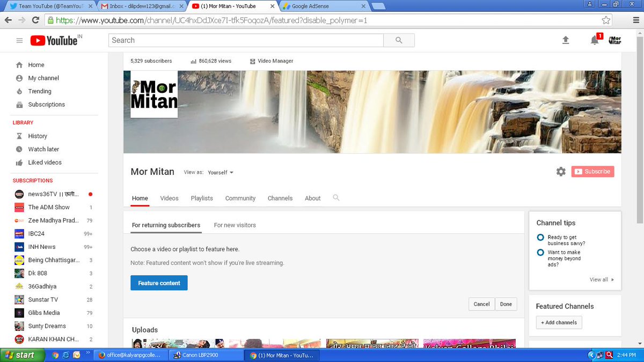
Task: Open the Firefox office@kalyanpgcolle taskbar window
Action: coord(131,355)
